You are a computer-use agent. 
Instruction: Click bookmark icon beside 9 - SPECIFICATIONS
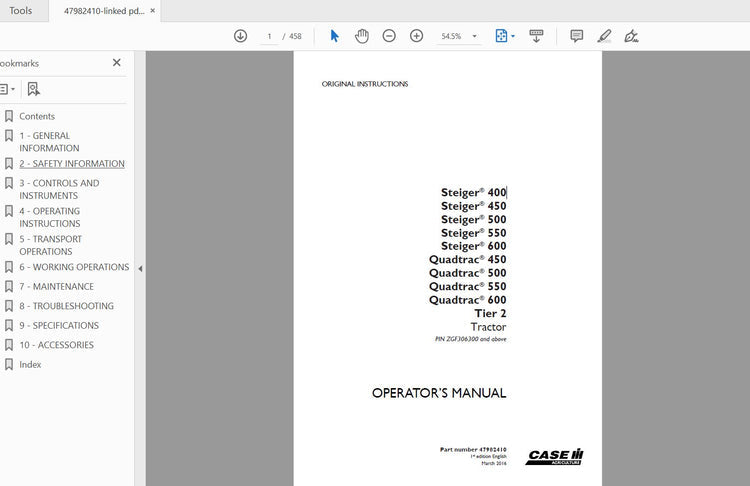9,325
